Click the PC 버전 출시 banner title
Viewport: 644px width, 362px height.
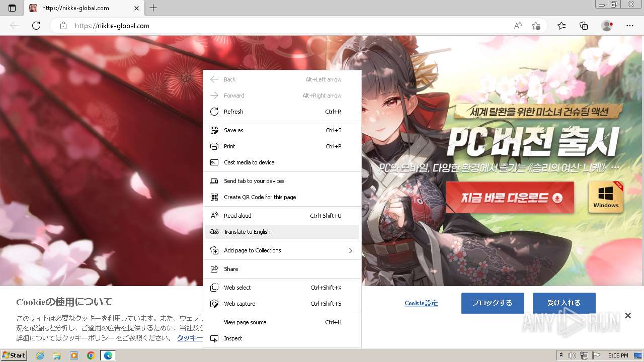pyautogui.click(x=533, y=142)
